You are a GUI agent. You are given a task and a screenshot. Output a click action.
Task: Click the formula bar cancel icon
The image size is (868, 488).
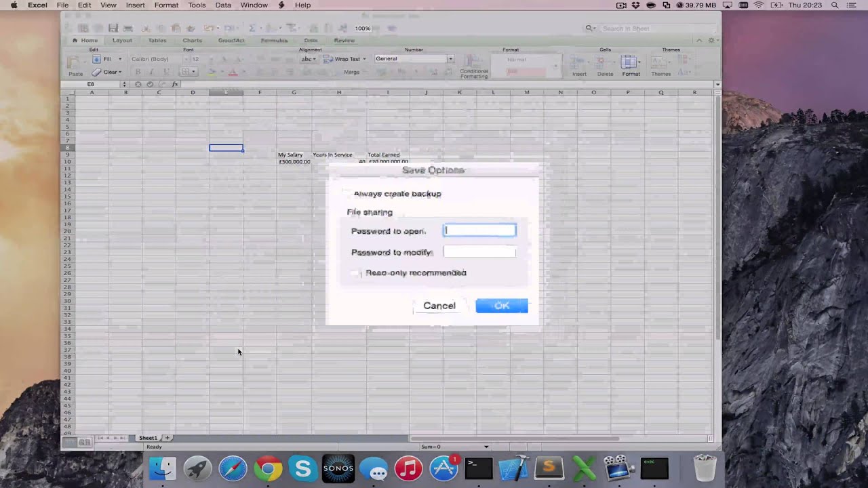138,84
